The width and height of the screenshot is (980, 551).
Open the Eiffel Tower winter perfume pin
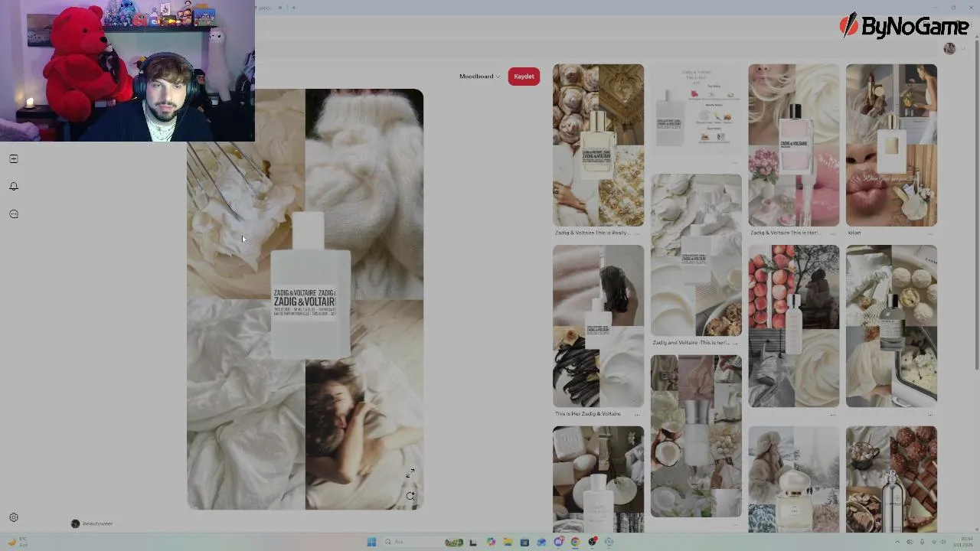(793, 479)
